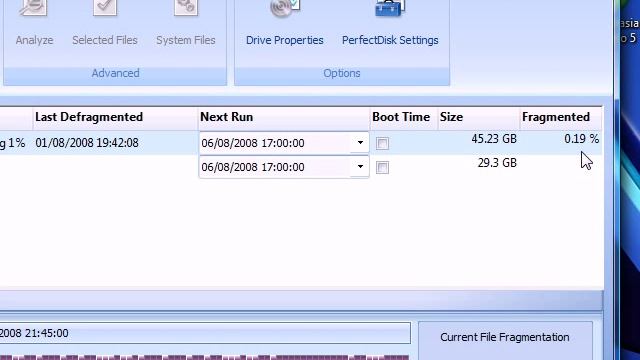
Task: Expand Next Run dropdown for 45.23 GB drive
Action: 360,143
